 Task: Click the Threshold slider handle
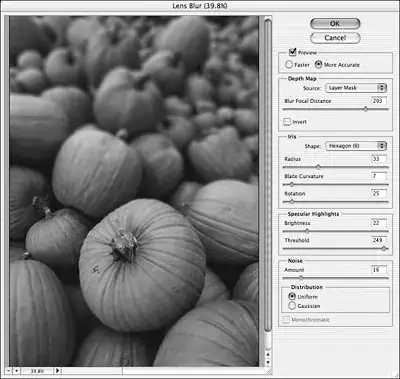pos(384,248)
